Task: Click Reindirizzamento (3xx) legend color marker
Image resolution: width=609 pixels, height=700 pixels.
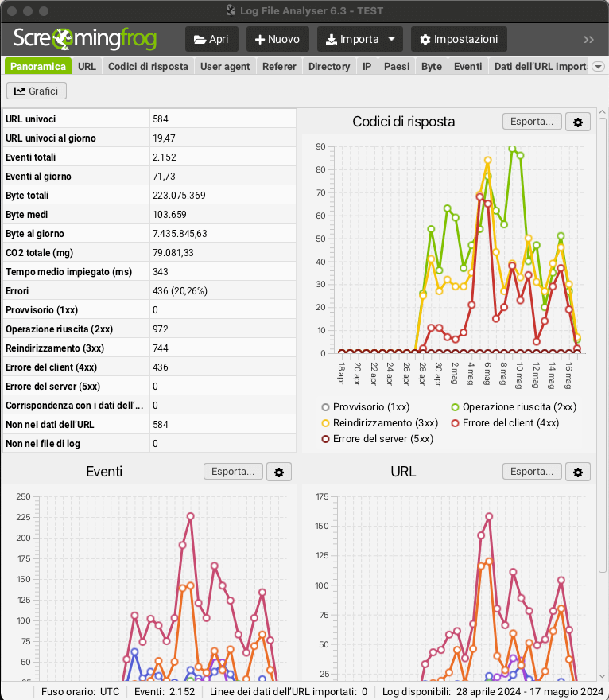Action: 325,422
